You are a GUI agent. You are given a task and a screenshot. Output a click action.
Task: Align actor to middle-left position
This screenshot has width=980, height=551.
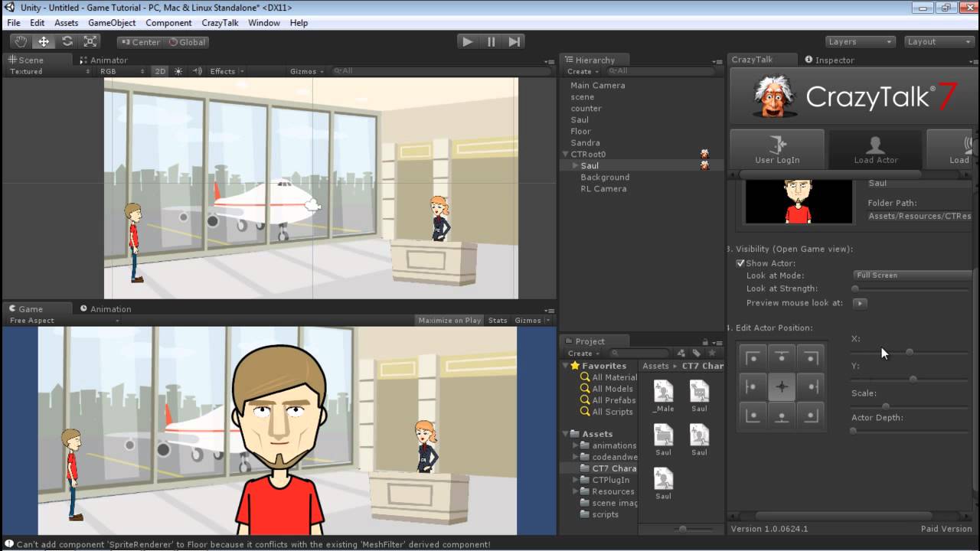(x=753, y=386)
